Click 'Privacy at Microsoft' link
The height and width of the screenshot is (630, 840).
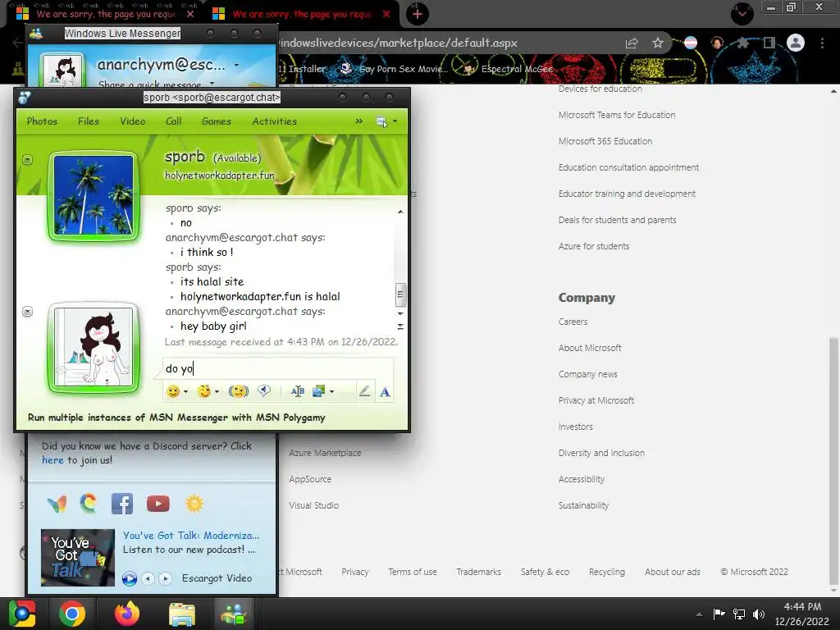[x=596, y=400]
